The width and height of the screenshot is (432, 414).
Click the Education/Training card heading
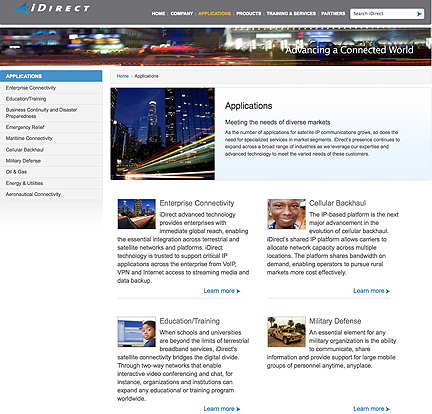coord(190,321)
